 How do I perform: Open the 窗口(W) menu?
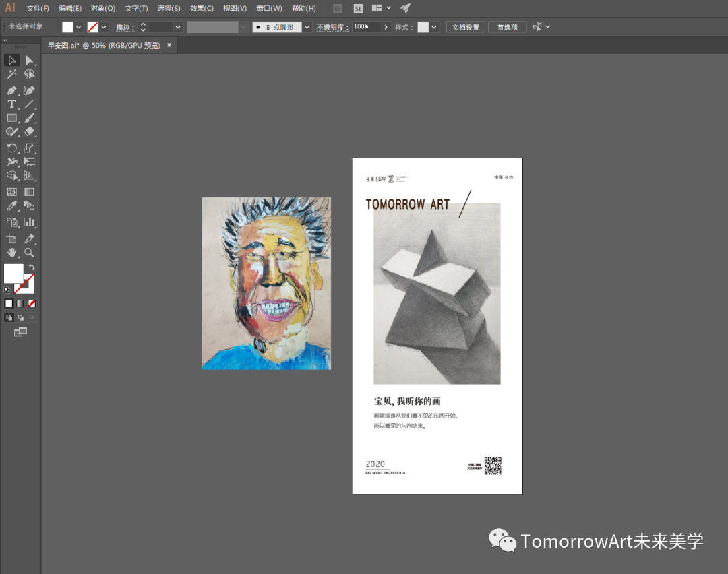tap(269, 8)
